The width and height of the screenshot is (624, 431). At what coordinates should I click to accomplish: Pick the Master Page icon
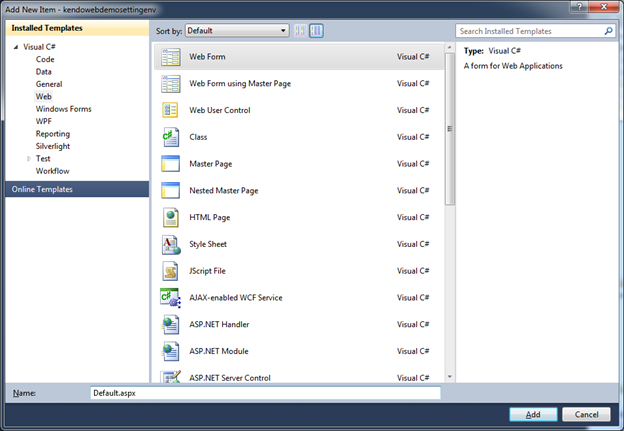pyautogui.click(x=170, y=163)
